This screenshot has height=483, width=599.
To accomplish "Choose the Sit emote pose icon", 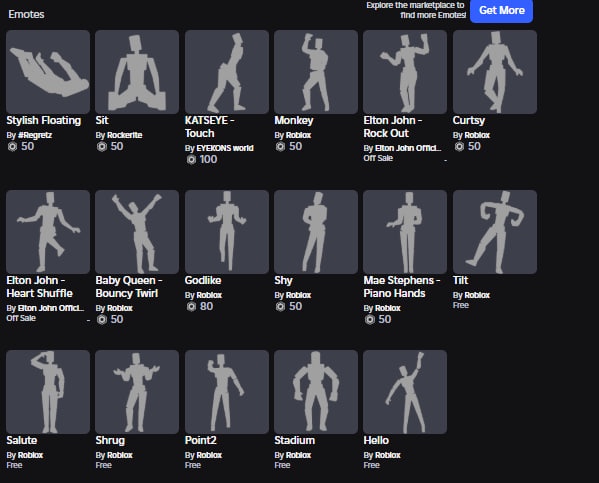I will 137,72.
